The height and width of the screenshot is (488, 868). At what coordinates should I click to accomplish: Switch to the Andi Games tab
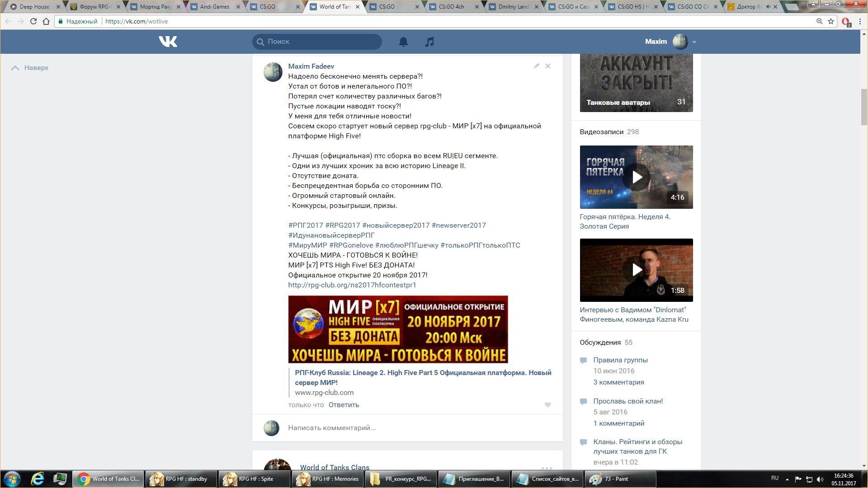(x=215, y=7)
